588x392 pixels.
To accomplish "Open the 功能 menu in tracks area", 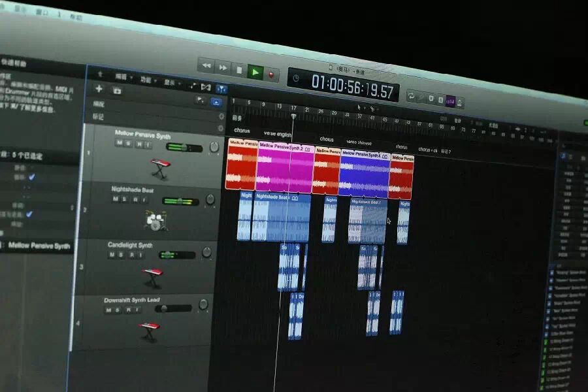I will click(x=148, y=80).
